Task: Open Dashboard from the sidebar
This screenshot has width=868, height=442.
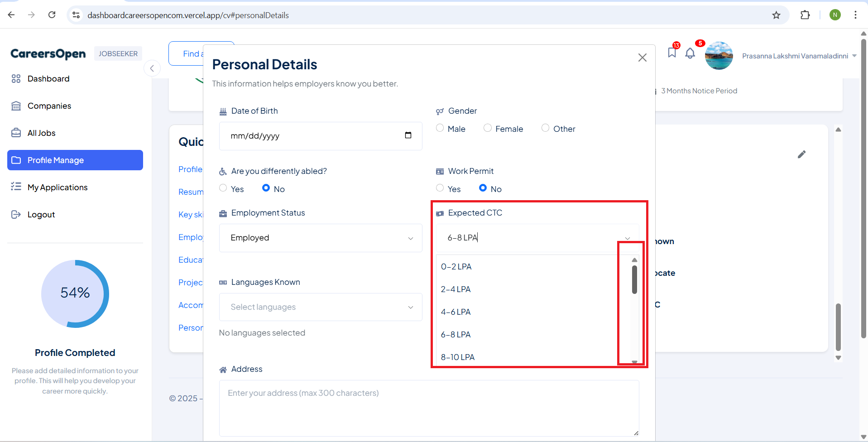Action: click(x=48, y=79)
